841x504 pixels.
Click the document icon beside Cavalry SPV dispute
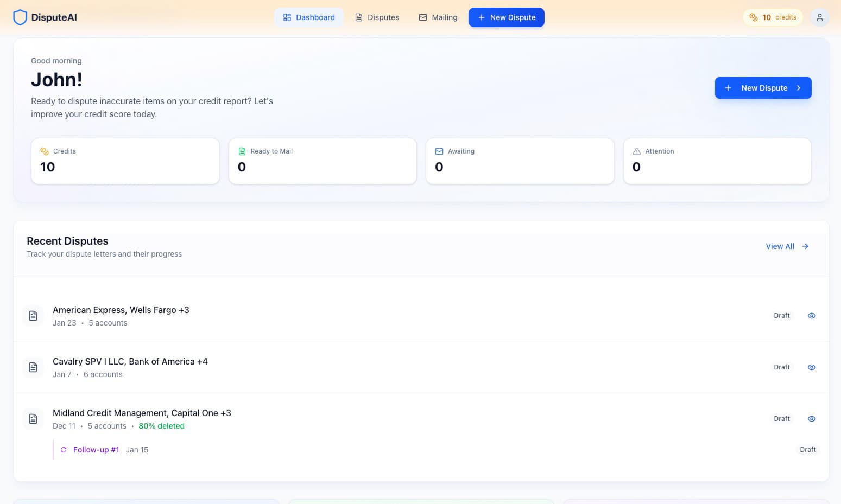tap(33, 367)
